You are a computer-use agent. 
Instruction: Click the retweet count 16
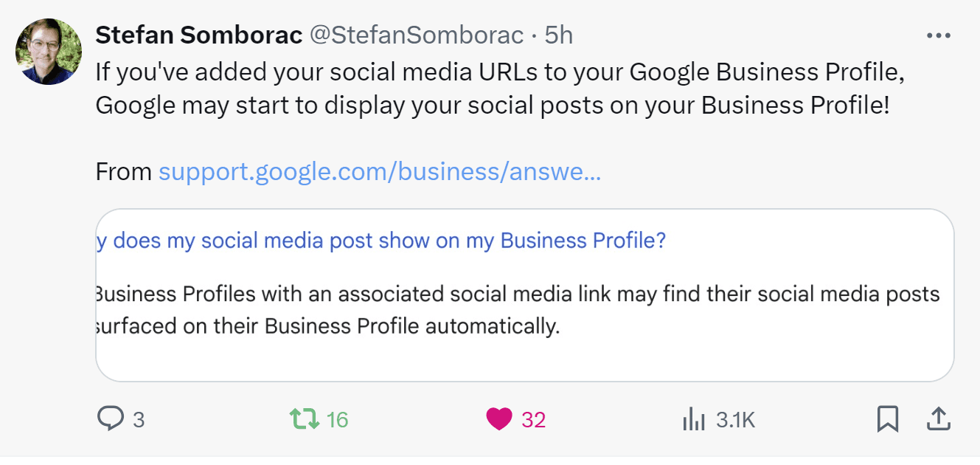337,420
